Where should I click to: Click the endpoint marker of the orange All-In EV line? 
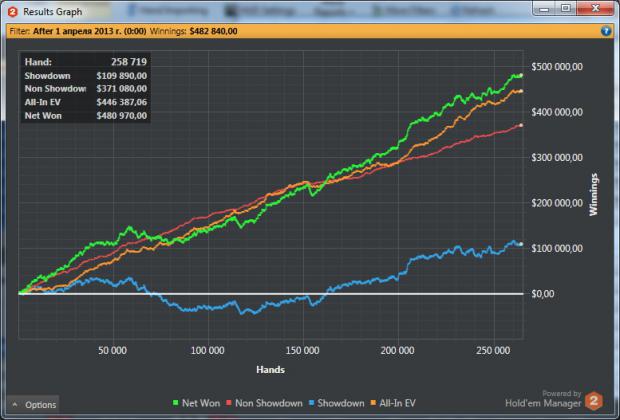(x=521, y=91)
